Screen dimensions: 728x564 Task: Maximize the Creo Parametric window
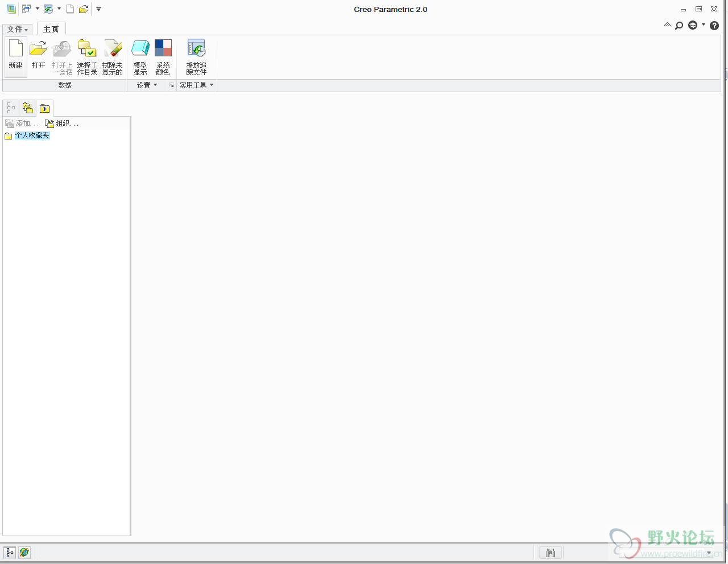point(698,9)
